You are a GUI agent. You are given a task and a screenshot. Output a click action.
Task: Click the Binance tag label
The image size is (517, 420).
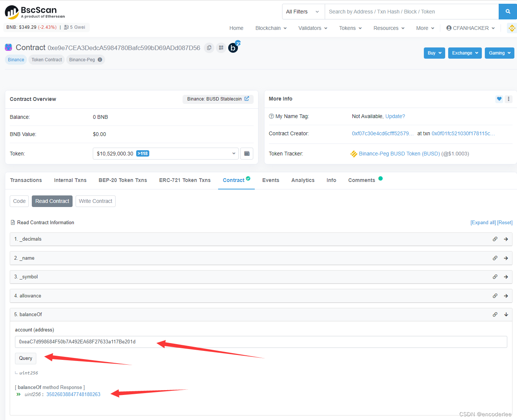[16, 60]
